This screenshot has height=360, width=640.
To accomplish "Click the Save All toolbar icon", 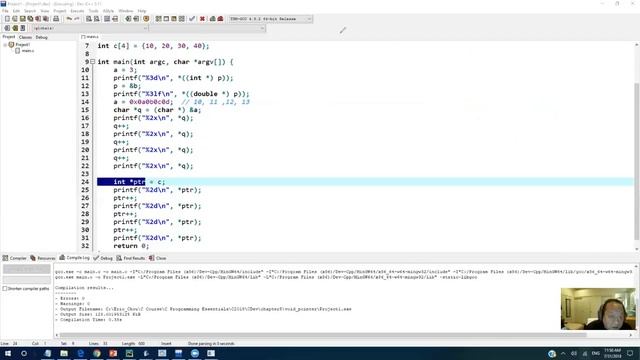I will coord(30,19).
